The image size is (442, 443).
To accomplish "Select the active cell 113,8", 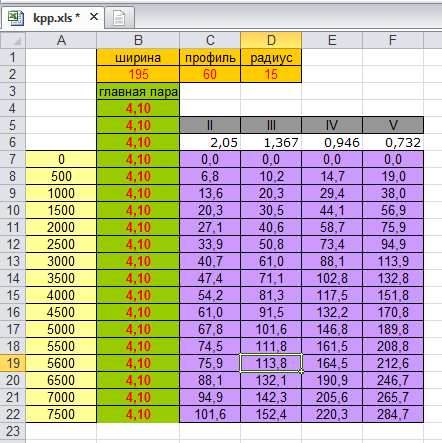I will pyautogui.click(x=271, y=363).
